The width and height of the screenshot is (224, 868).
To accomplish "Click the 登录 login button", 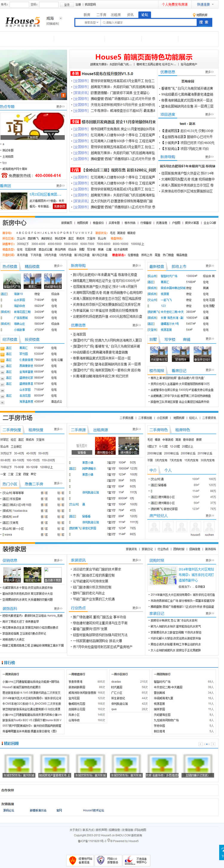I will (x=67, y=5).
